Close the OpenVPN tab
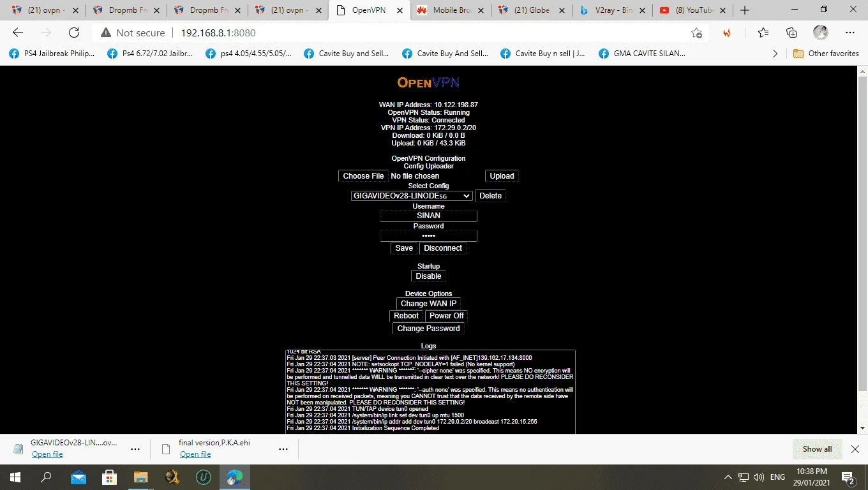The width and height of the screenshot is (868, 490). (400, 10)
